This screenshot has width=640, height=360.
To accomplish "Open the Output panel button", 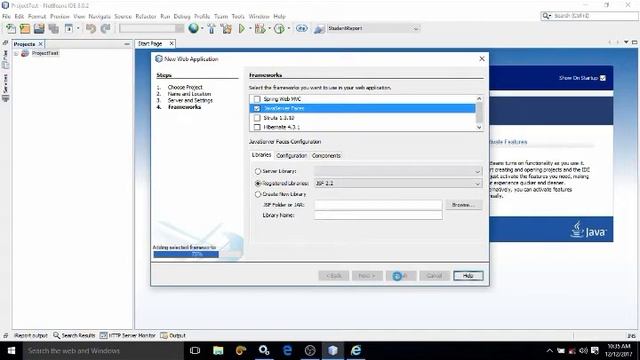I will click(173, 336).
